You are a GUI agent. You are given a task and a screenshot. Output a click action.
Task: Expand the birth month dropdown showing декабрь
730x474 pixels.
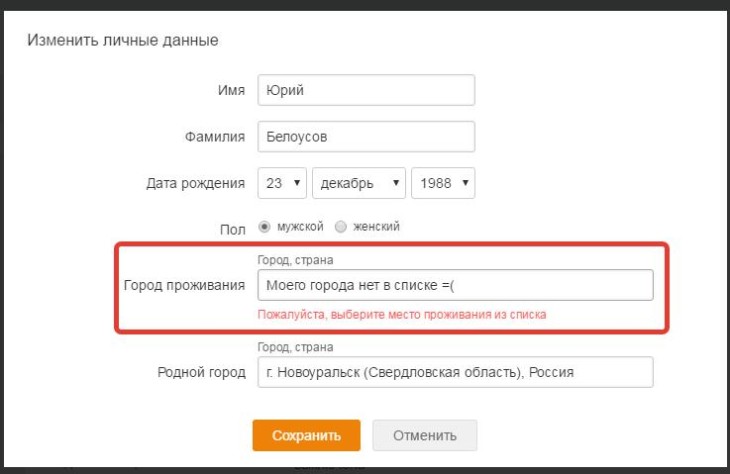[x=359, y=183]
